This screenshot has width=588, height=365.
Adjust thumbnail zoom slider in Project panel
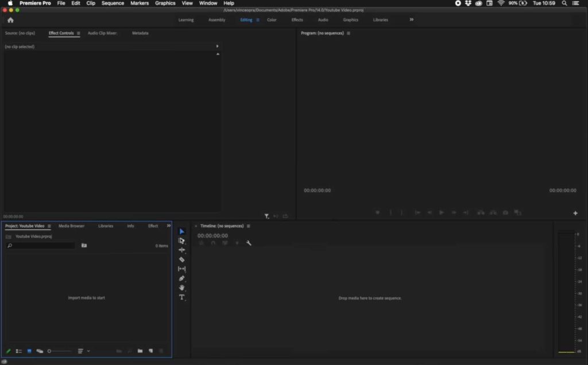coord(60,351)
